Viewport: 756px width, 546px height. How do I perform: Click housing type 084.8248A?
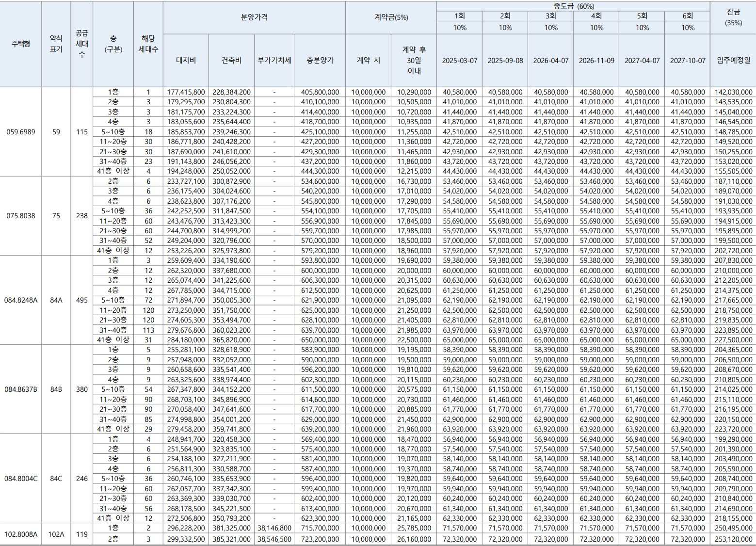point(21,300)
